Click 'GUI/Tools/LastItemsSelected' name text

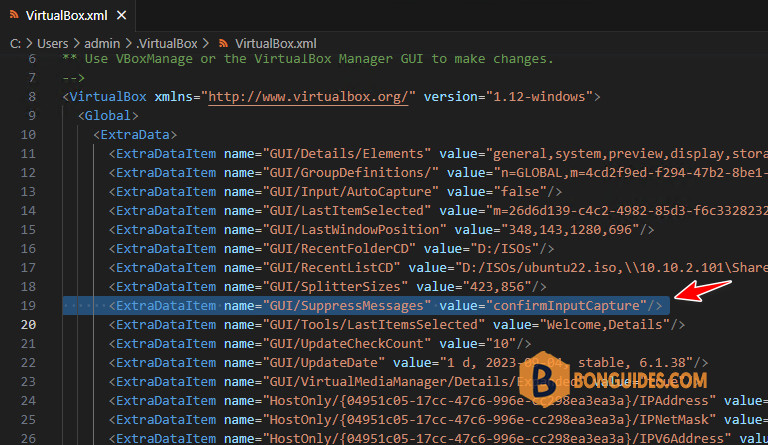[373, 325]
